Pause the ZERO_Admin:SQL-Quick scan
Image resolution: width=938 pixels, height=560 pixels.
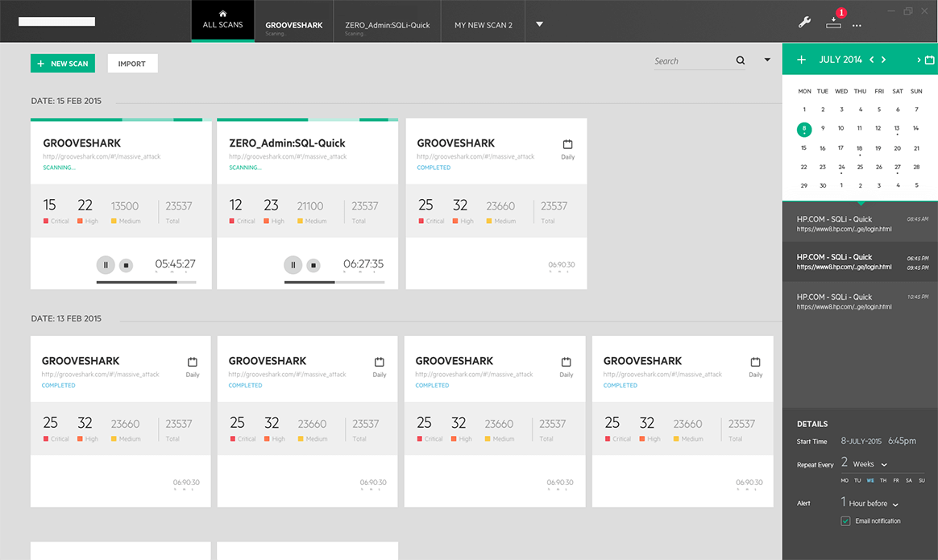(293, 265)
